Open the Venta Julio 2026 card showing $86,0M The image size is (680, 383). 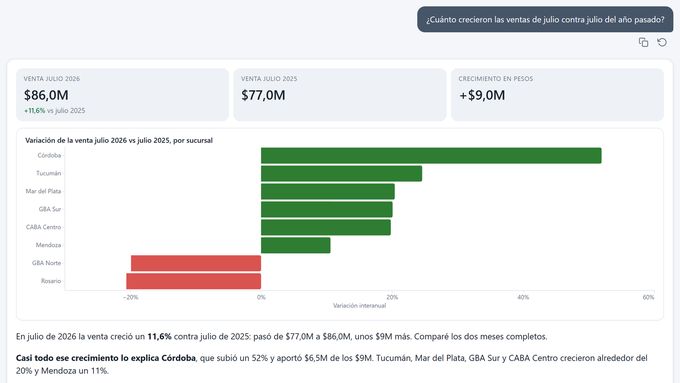122,95
